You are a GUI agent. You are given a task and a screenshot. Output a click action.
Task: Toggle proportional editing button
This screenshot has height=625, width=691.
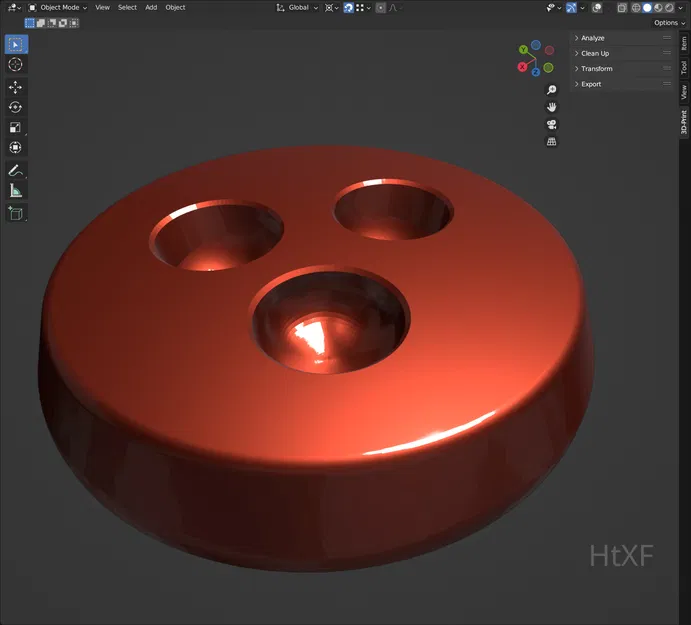(x=381, y=7)
